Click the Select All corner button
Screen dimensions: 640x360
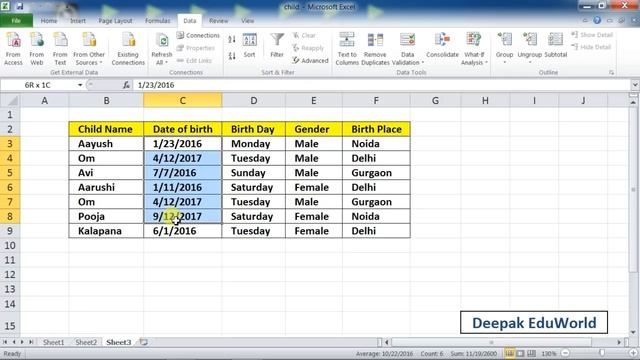tap(10, 100)
